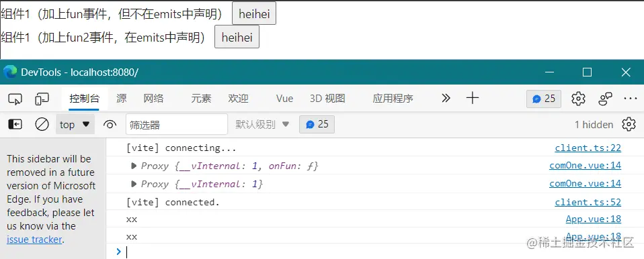The height and width of the screenshot is (259, 644).
Task: Open comOne.vue:14 link for second Proxy
Action: point(586,184)
